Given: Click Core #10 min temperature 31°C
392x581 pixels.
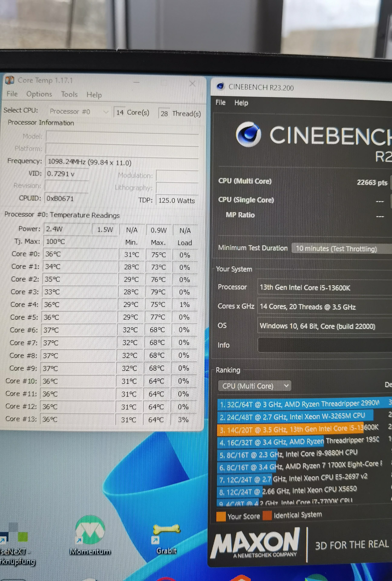Looking at the screenshot, I should pos(129,381).
